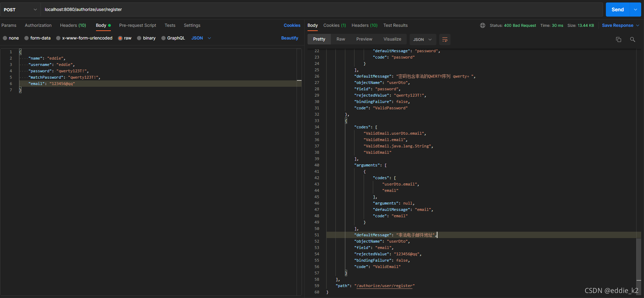644x298 pixels.
Task: Switch response view to Preview
Action: point(364,39)
